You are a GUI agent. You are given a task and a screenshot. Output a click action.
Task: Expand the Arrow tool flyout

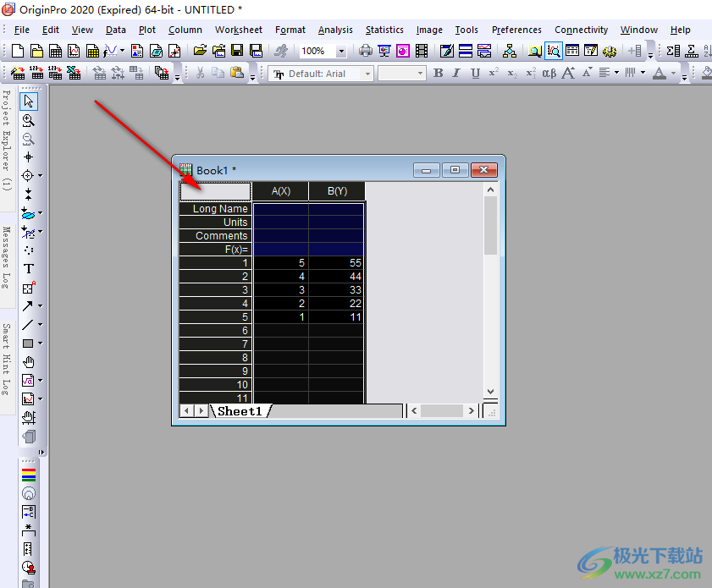coord(40,306)
